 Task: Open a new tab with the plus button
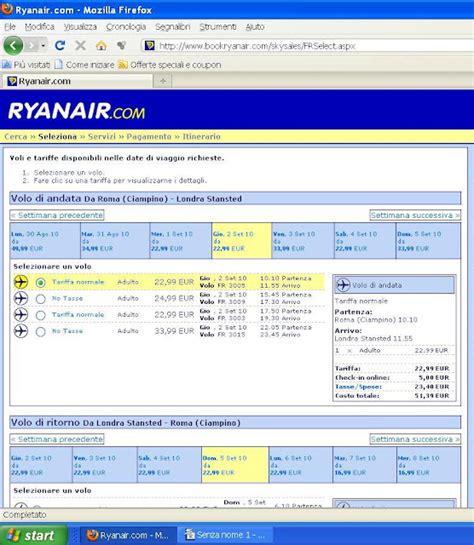(163, 81)
